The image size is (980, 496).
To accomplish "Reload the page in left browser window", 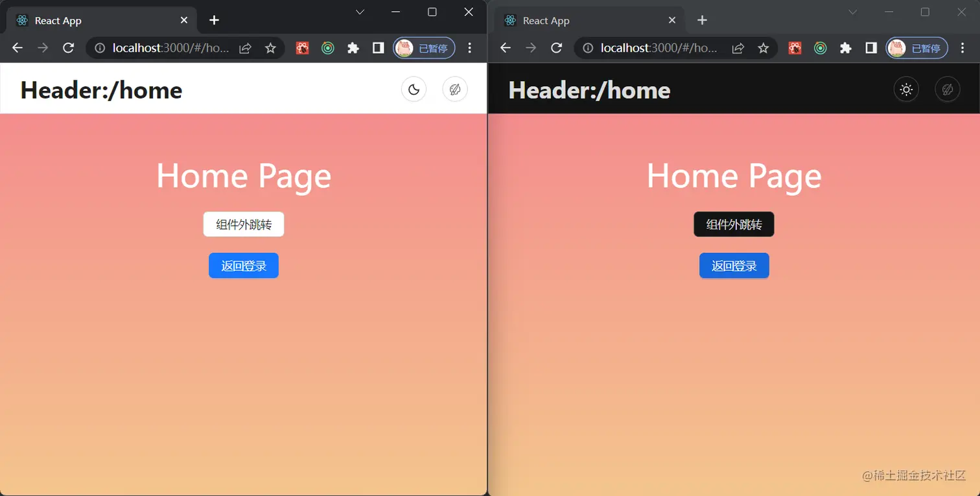I will click(68, 48).
